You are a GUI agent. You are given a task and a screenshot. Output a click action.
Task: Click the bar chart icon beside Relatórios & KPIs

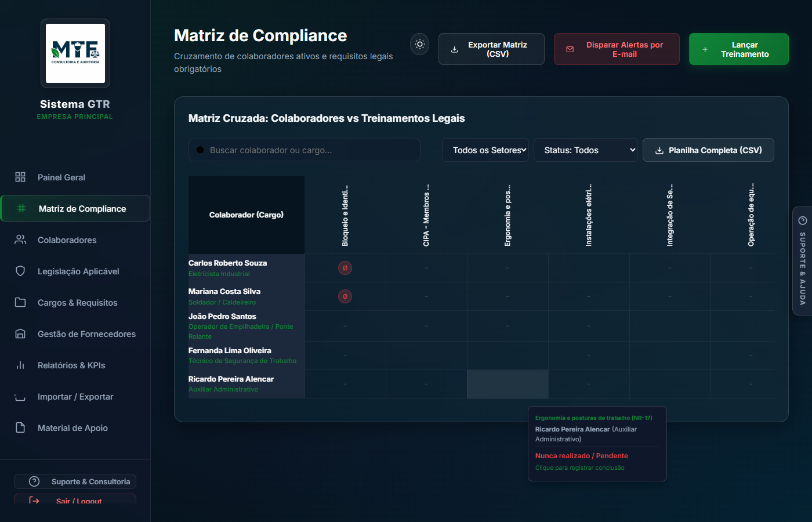[20, 365]
